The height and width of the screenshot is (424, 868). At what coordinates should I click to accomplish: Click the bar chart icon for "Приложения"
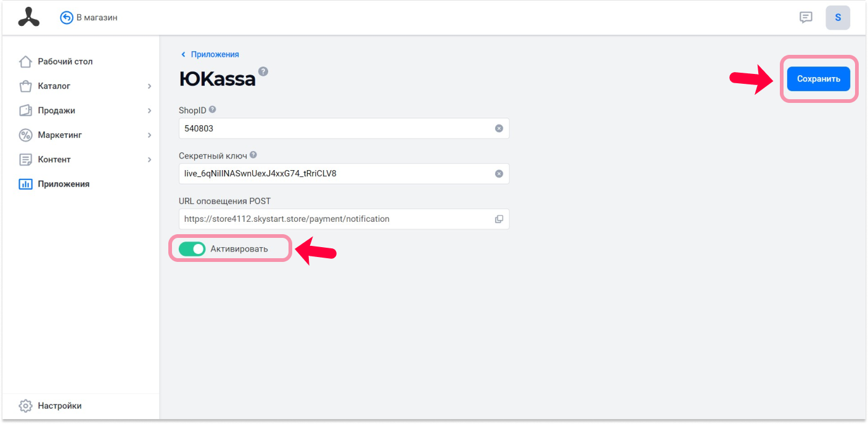[25, 184]
